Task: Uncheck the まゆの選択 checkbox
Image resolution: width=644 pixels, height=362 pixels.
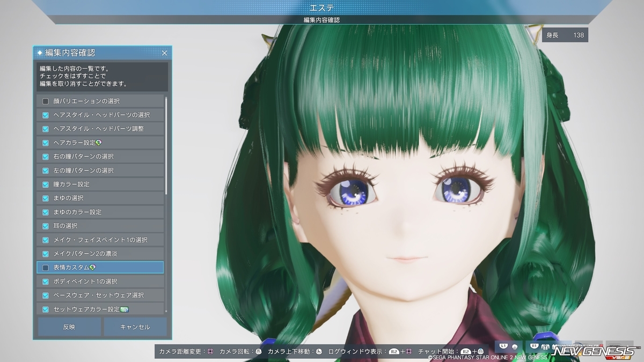Action: (46, 198)
